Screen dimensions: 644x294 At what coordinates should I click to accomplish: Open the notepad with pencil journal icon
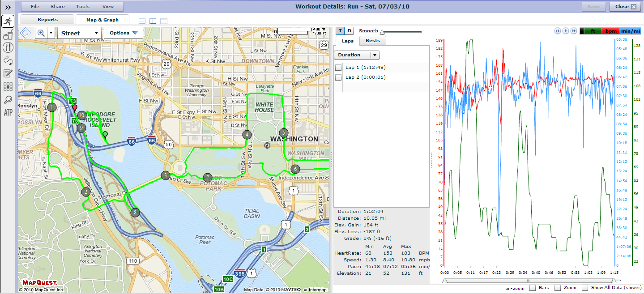click(8, 73)
